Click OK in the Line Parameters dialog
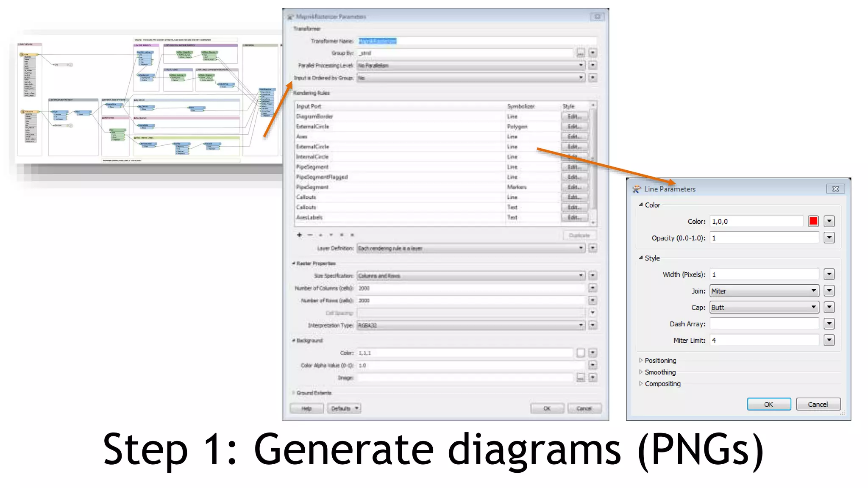The height and width of the screenshot is (488, 868). 769,404
